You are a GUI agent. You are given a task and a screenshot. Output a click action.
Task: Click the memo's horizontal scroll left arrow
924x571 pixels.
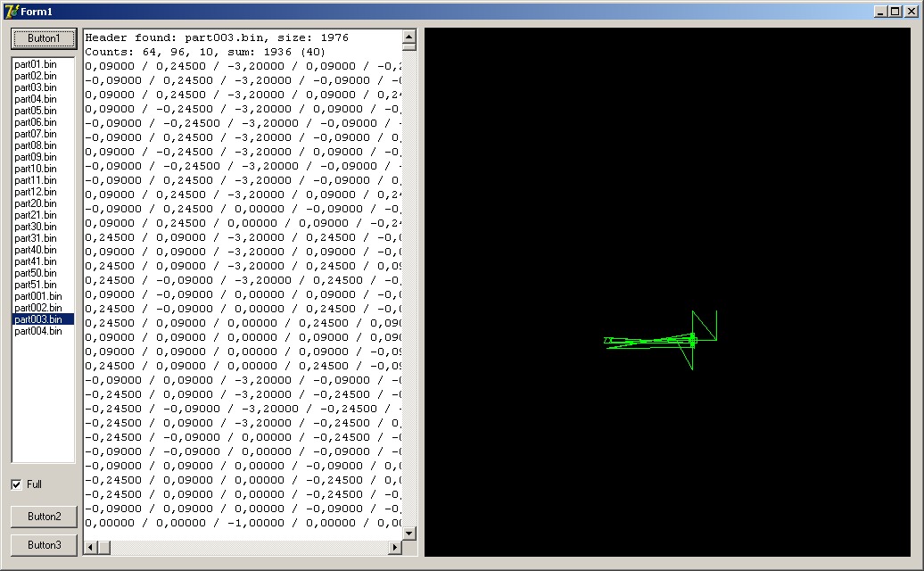coord(91,548)
